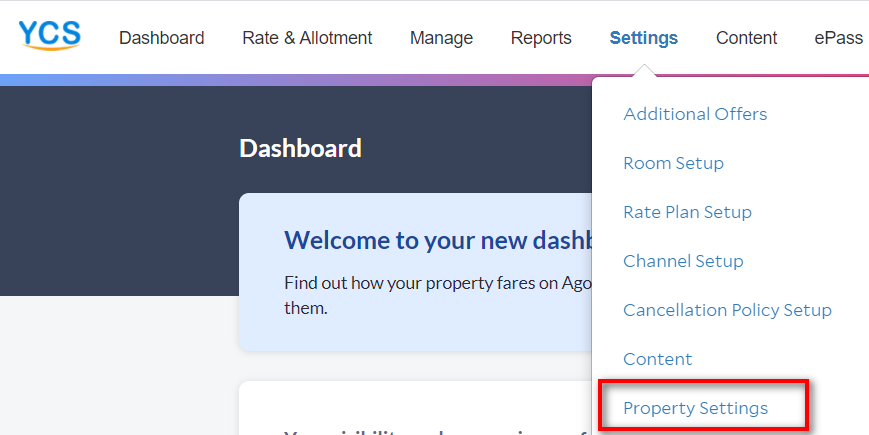Click the YCS logo icon
The width and height of the screenshot is (869, 435).
point(50,35)
